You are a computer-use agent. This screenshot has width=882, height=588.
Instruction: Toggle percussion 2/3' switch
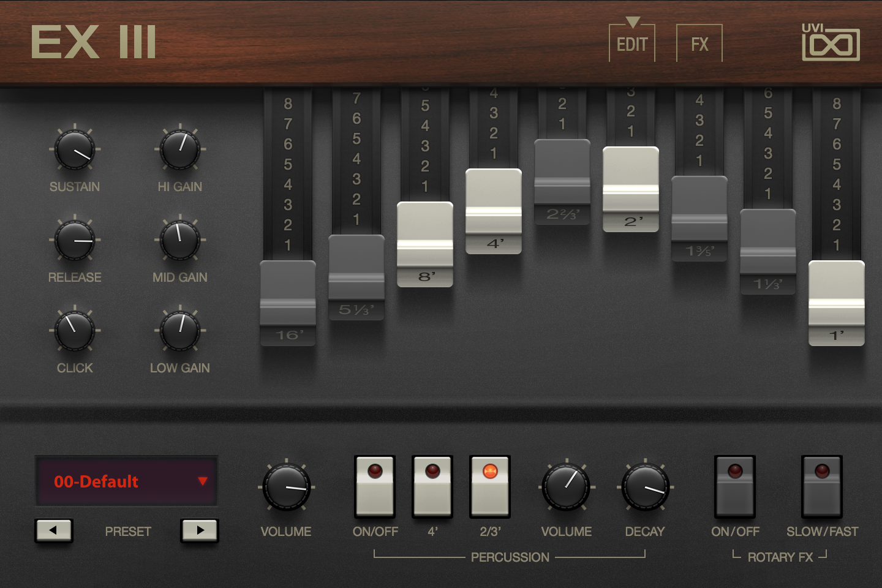(x=490, y=487)
